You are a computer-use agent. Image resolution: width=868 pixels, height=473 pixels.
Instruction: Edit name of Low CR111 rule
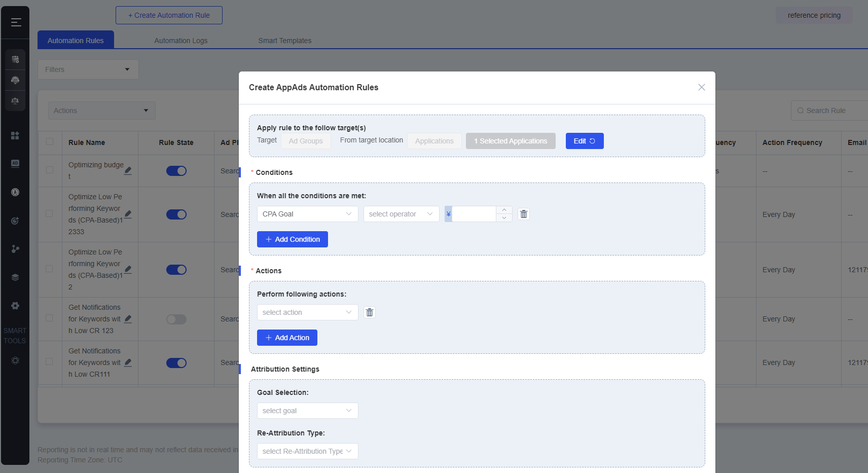[128, 363]
